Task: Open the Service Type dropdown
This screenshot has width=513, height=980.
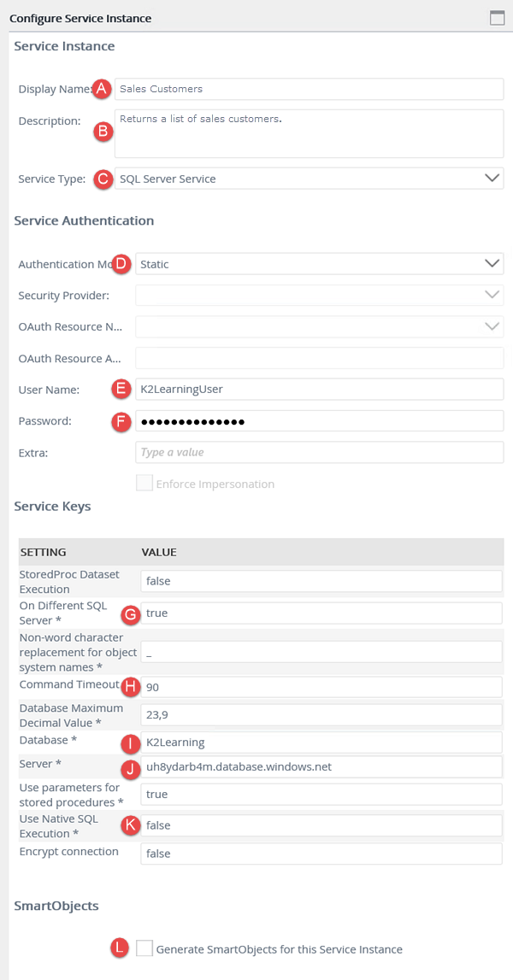Action: 491,178
